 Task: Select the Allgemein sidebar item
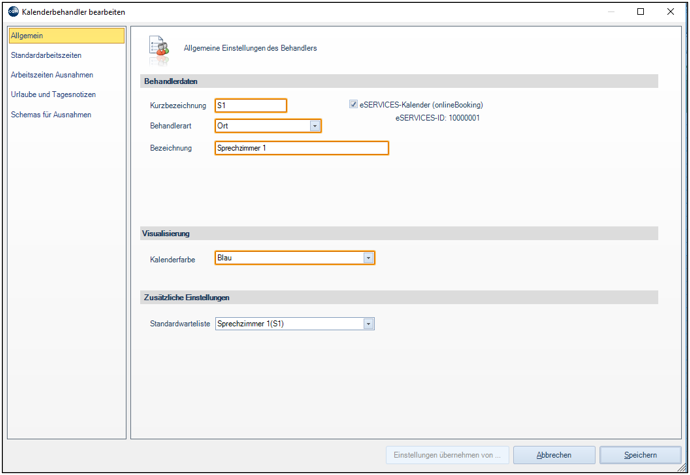67,36
